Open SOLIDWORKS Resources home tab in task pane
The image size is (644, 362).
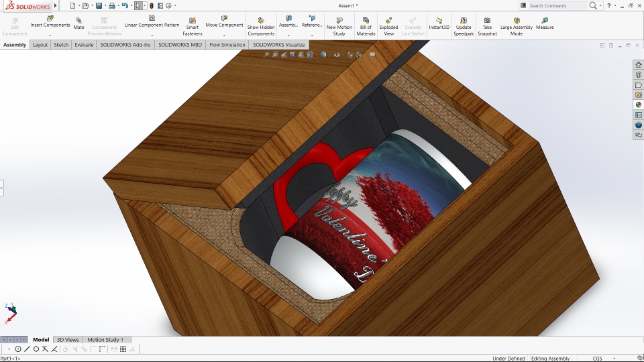tap(638, 65)
